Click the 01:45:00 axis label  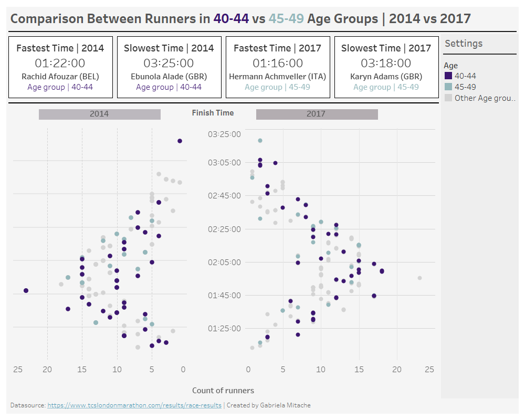coord(224,296)
